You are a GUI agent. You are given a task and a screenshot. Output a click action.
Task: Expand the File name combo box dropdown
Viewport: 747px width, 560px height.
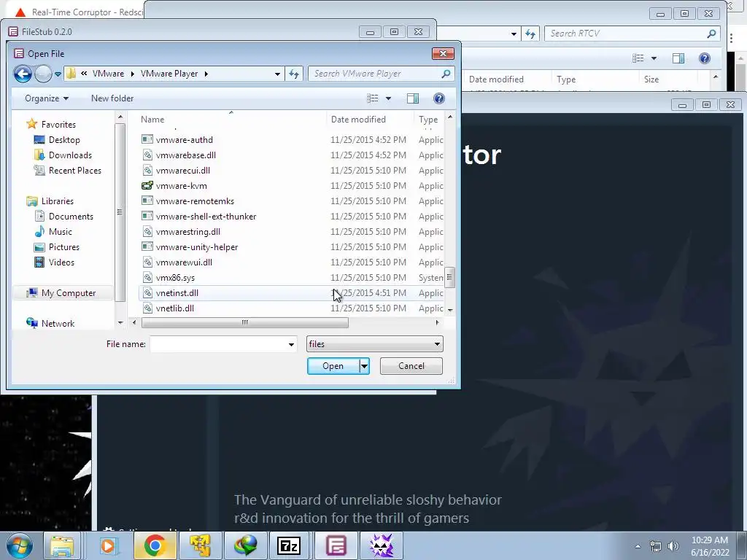coord(291,344)
